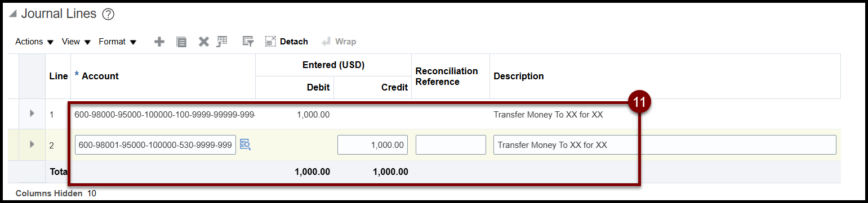Click the delete row X icon

[204, 42]
